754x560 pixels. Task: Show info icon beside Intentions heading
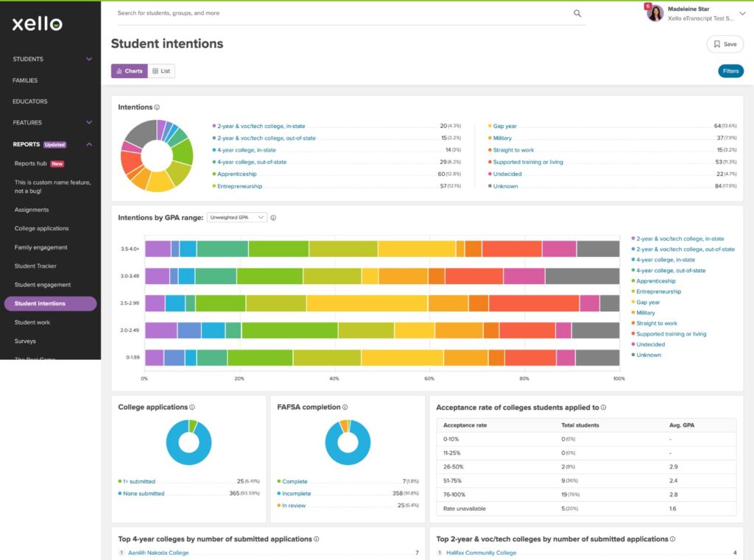pyautogui.click(x=157, y=107)
